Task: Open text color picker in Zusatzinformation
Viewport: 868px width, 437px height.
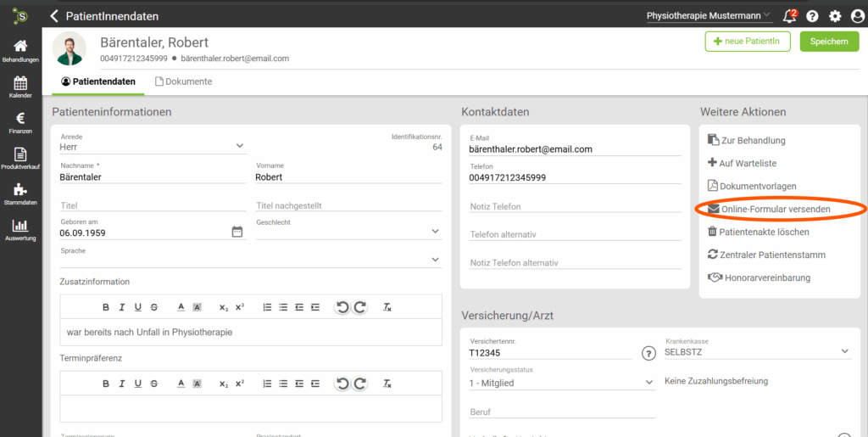Action: click(181, 307)
